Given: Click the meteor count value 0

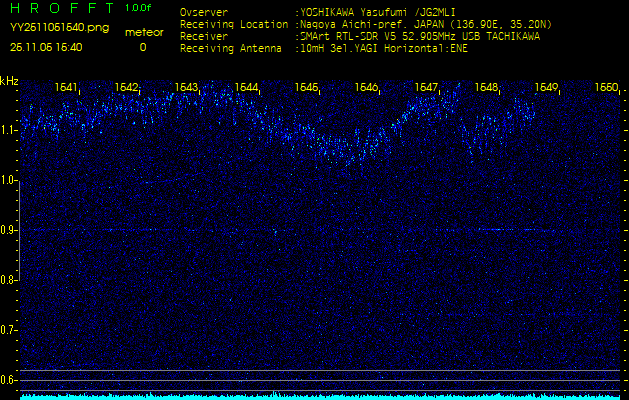Looking at the screenshot, I should point(142,47).
